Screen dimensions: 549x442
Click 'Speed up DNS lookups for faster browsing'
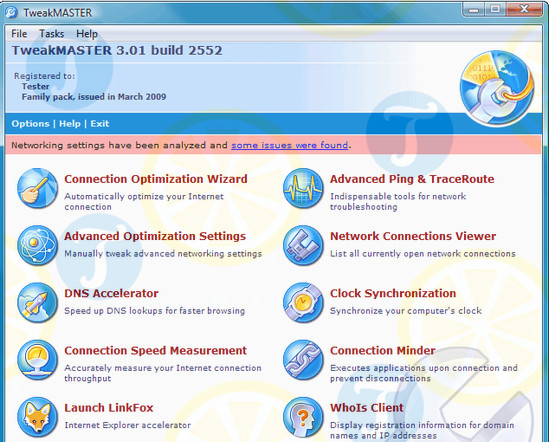tap(154, 311)
